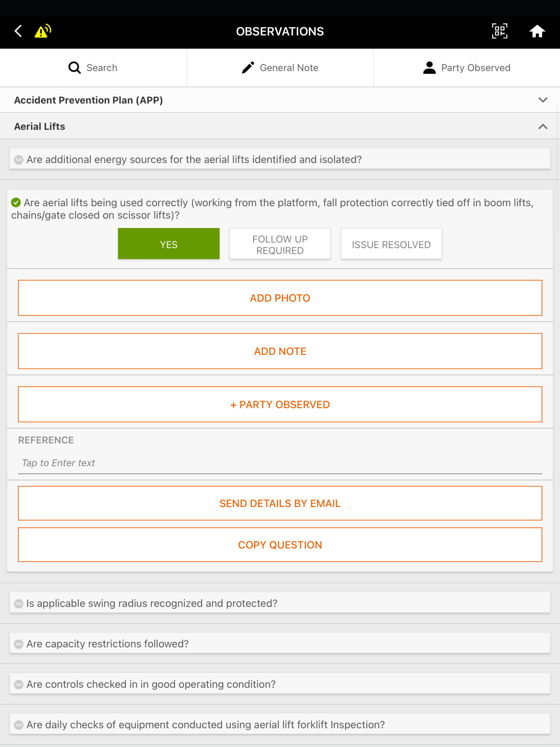Image resolution: width=560 pixels, height=747 pixels.
Task: Expand Accident Prevention Plan (APP) section
Action: [280, 100]
